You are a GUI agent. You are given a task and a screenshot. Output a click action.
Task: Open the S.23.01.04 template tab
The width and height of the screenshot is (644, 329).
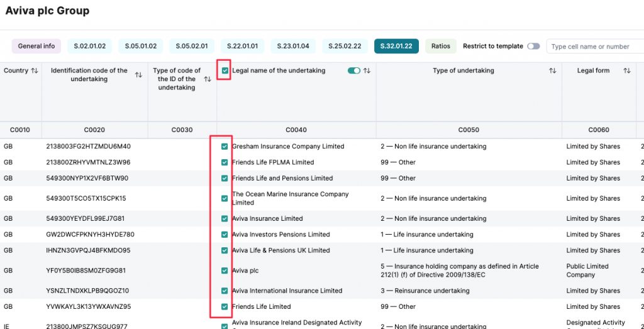coord(294,47)
